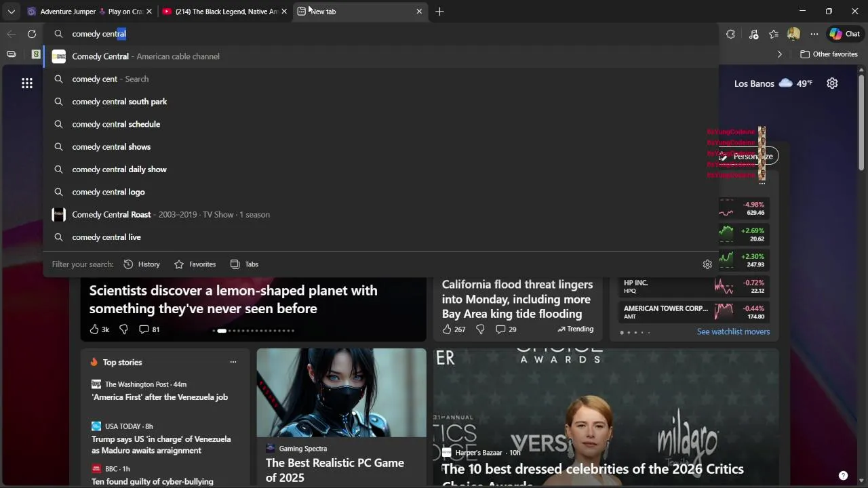868x488 pixels.
Task: Filter search suggestions by Tabs
Action: [x=244, y=264]
